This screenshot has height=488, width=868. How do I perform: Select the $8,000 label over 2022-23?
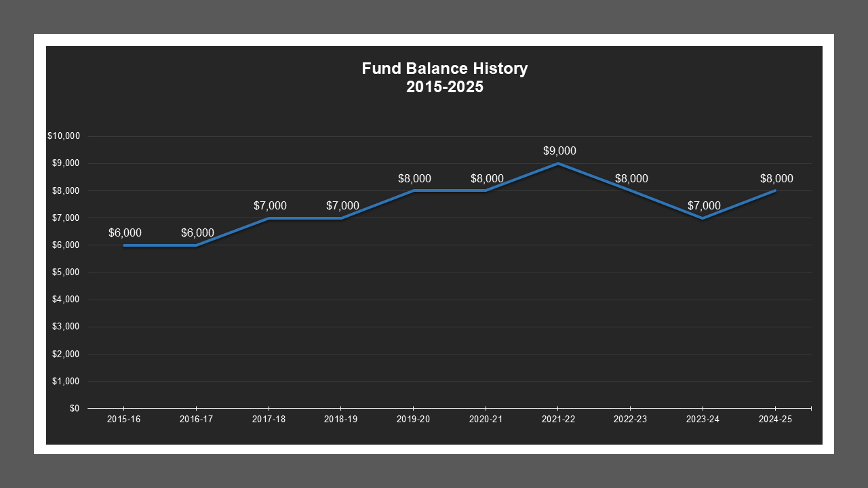point(631,178)
